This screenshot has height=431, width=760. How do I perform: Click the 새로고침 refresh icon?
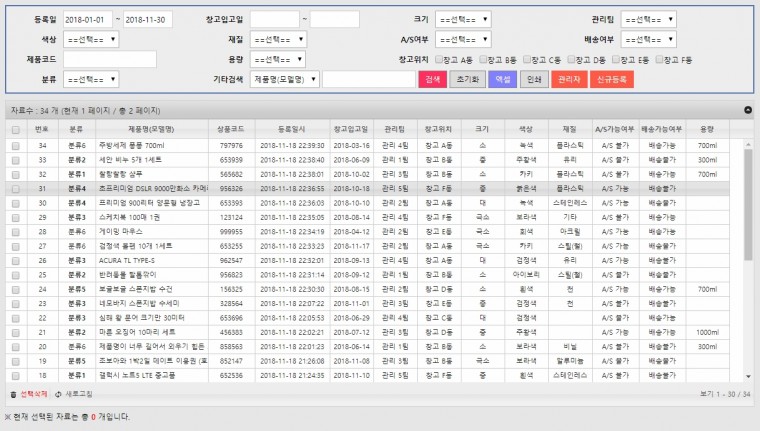coord(58,395)
